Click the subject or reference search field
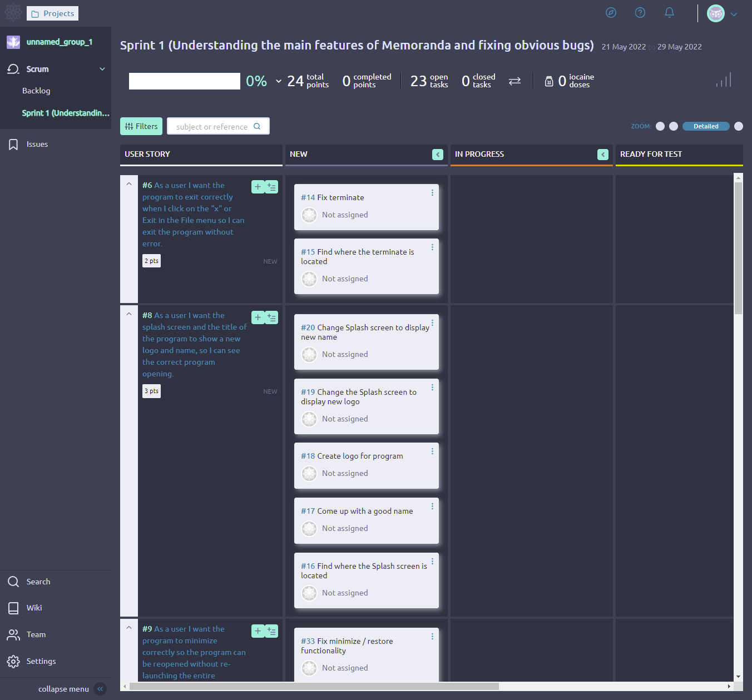The width and height of the screenshot is (752, 700). point(218,126)
